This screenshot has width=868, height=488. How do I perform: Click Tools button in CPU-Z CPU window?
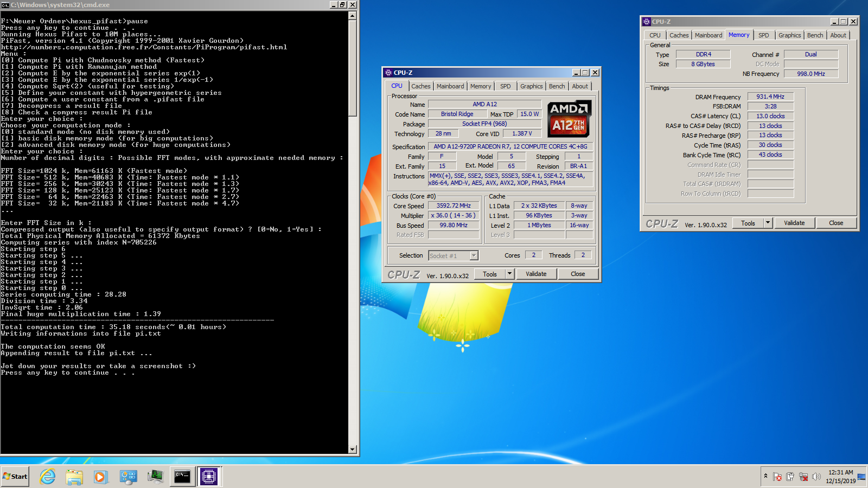[x=490, y=274]
